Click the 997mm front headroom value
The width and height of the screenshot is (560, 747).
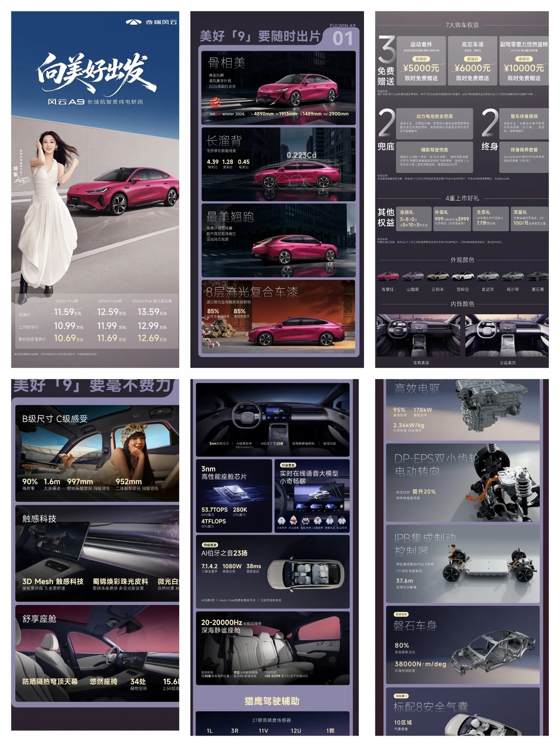coord(80,481)
